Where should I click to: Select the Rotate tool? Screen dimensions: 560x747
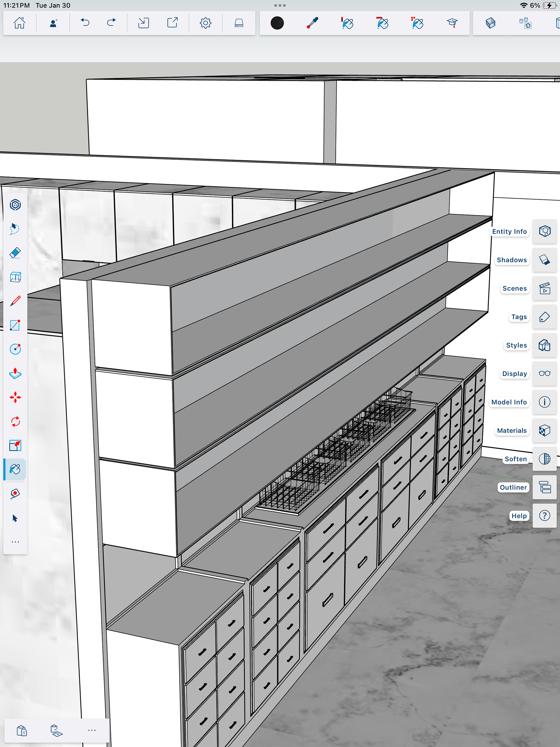click(15, 421)
